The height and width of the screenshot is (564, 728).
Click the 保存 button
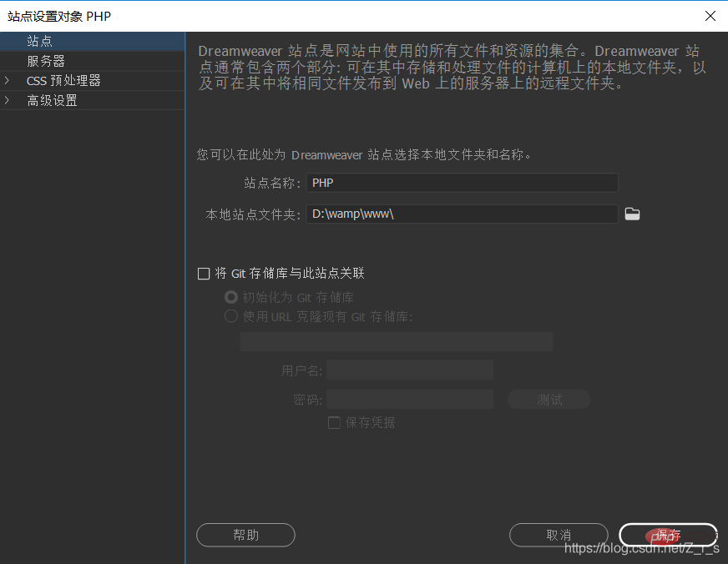coord(669,535)
